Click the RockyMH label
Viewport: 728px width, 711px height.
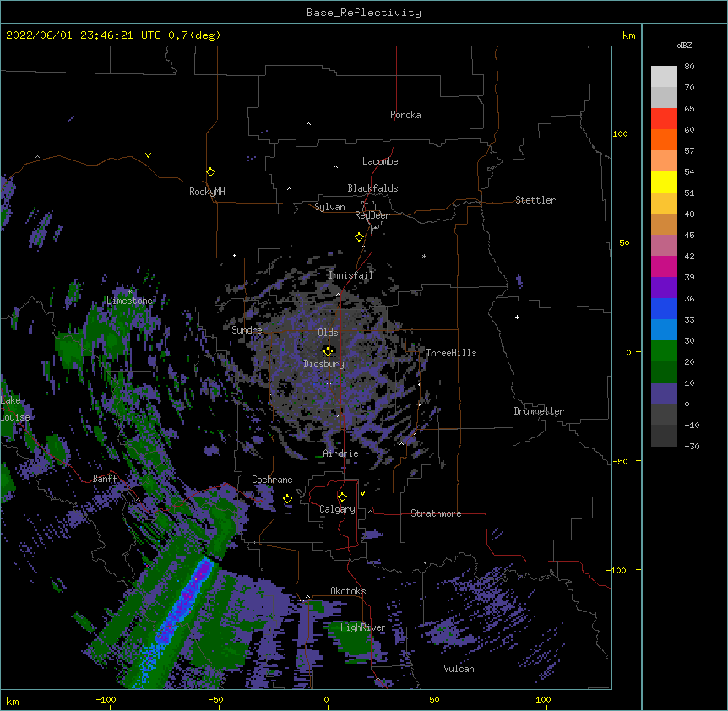pos(207,192)
